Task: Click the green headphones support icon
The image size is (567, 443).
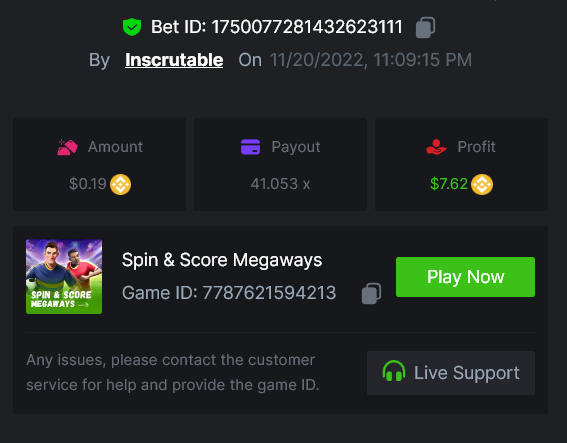Action: tap(394, 371)
